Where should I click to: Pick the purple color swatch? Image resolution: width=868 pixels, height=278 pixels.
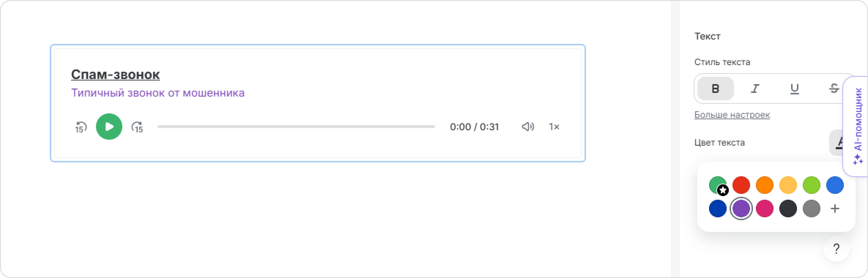[x=741, y=209]
